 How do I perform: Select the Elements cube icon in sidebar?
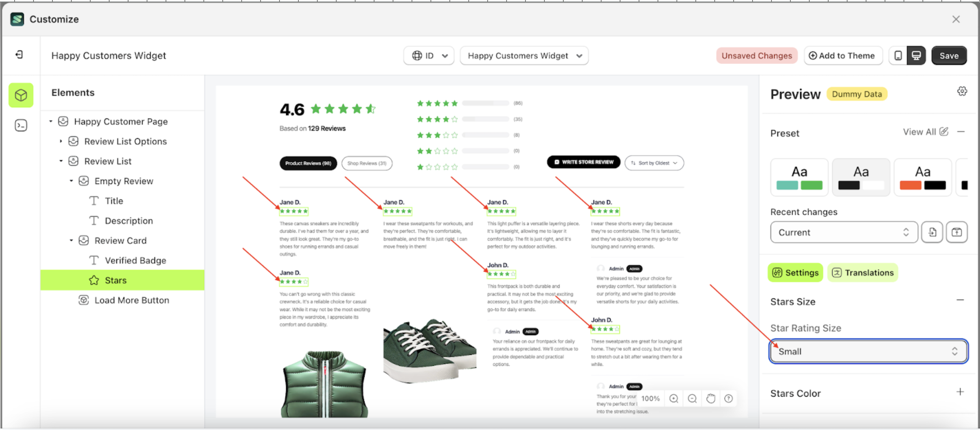[x=20, y=95]
